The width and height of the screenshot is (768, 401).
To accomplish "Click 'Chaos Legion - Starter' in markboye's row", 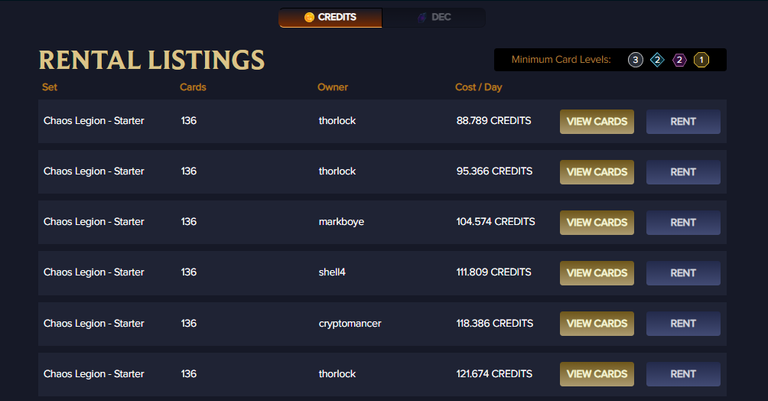I will click(94, 222).
